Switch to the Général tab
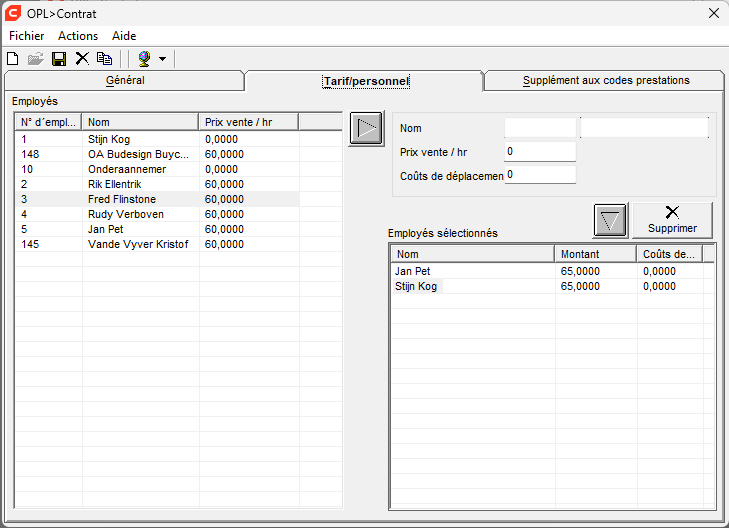This screenshot has width=729, height=528. tap(125, 80)
